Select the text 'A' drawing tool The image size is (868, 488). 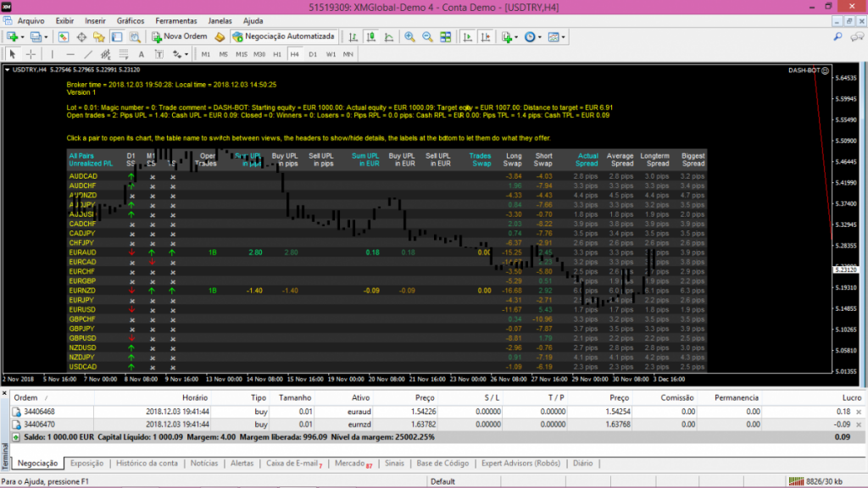pyautogui.click(x=142, y=54)
